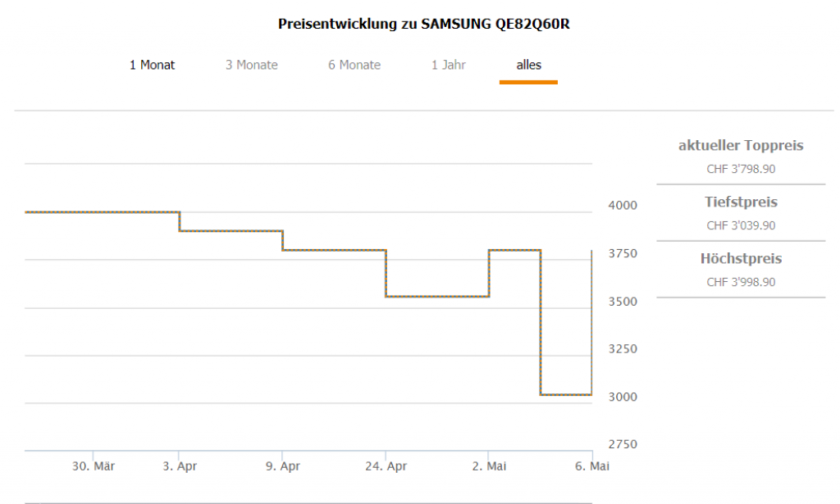Click the 4000 price axis label
840x504 pixels.
(621, 205)
